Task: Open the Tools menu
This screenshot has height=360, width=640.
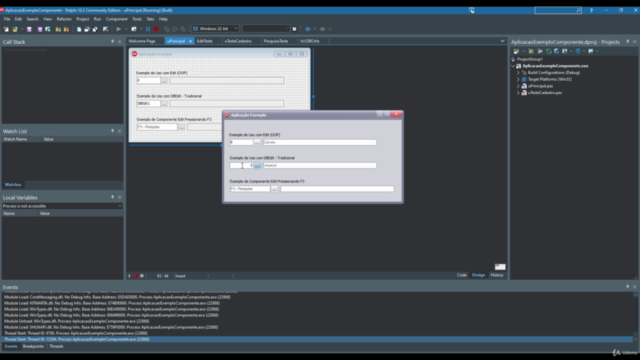Action: 137,19
